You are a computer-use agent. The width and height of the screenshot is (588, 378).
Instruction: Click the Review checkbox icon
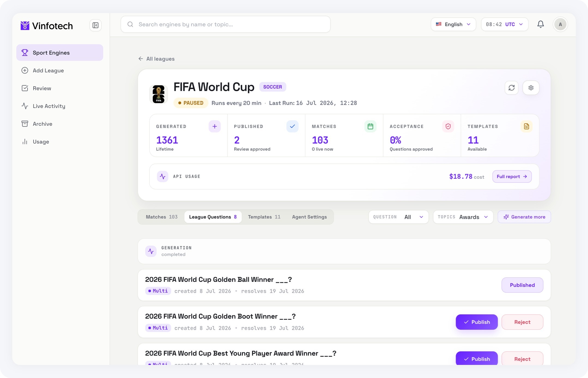(x=25, y=88)
